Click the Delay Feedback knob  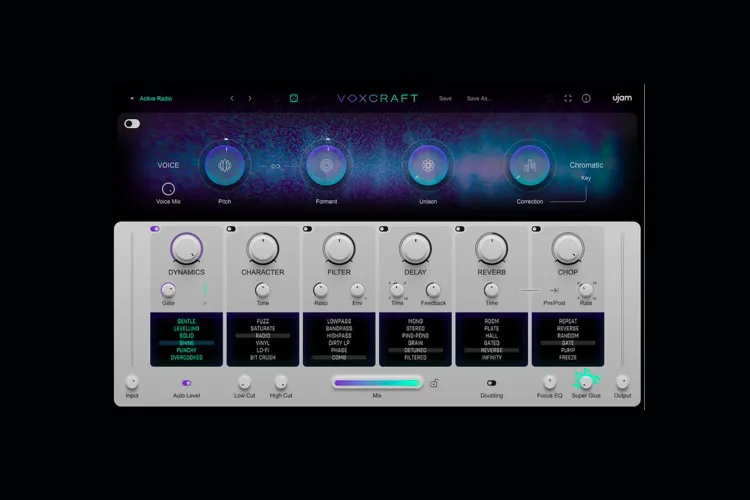point(433,290)
